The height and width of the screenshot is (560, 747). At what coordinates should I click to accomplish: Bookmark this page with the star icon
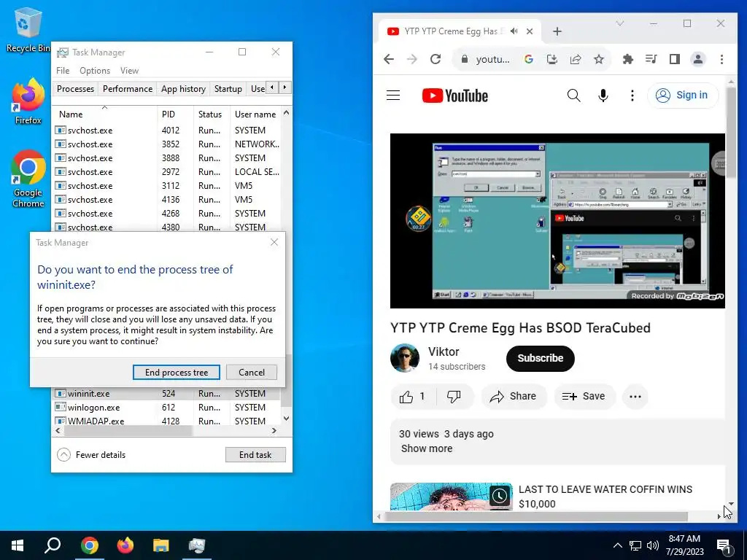coord(599,59)
